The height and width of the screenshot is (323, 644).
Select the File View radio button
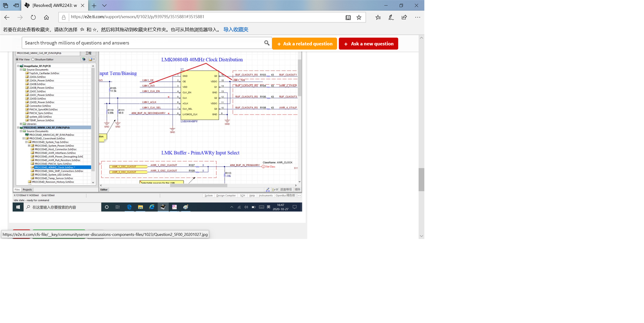(17, 60)
